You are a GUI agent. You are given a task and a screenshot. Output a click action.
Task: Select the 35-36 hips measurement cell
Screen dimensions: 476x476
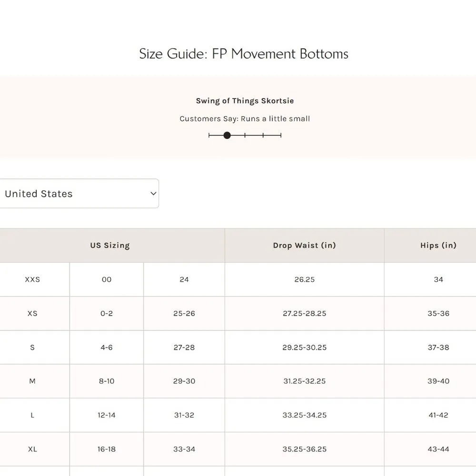pos(438,313)
